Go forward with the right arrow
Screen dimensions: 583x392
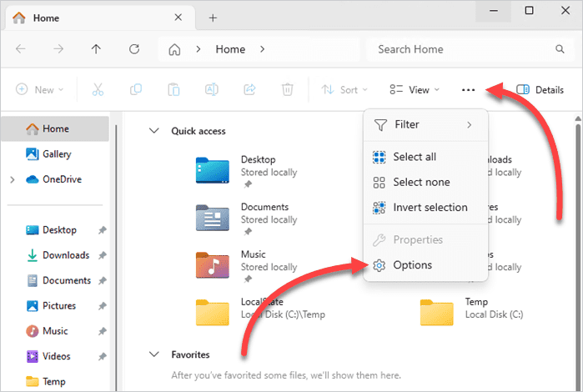pyautogui.click(x=58, y=48)
